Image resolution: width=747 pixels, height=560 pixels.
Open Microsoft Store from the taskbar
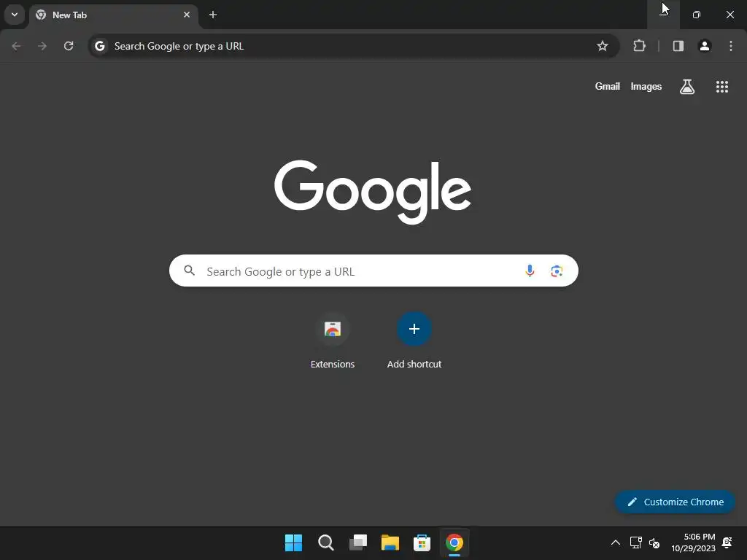(422, 542)
